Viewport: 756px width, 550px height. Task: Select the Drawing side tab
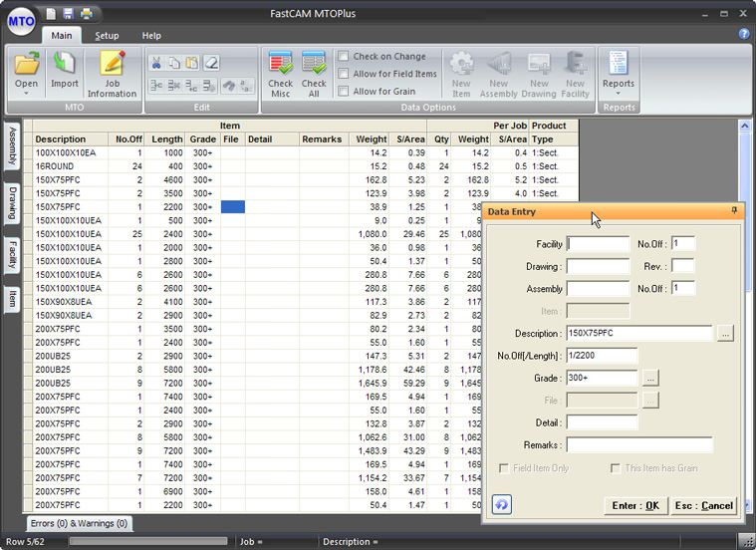pos(13,202)
